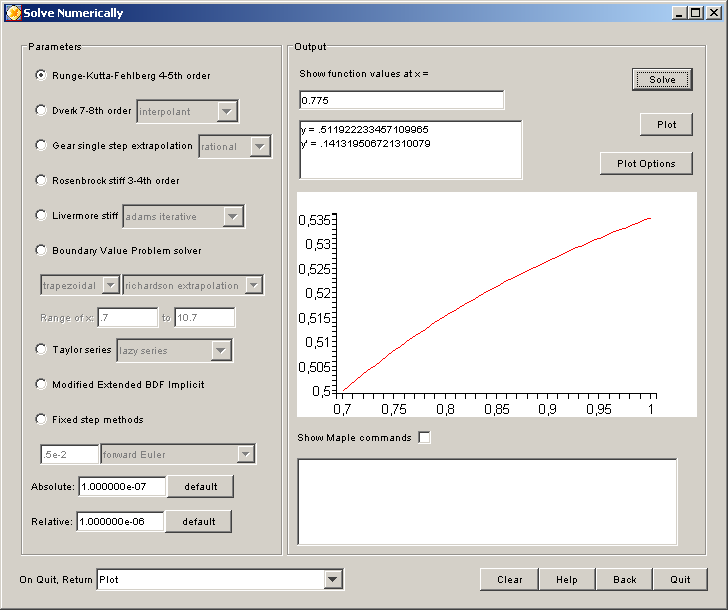Click the Solve button
The width and height of the screenshot is (728, 610).
(662, 80)
